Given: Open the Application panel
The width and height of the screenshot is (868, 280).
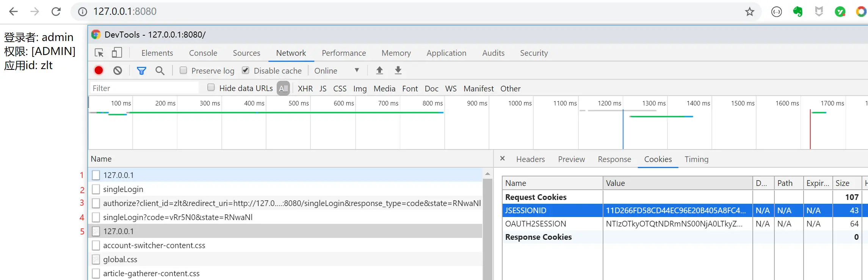Looking at the screenshot, I should click(x=447, y=53).
